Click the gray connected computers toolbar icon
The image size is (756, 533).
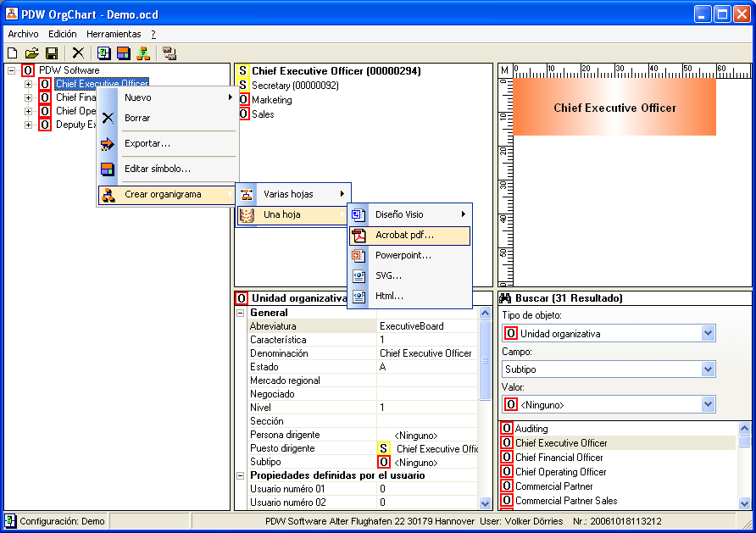pyautogui.click(x=170, y=53)
